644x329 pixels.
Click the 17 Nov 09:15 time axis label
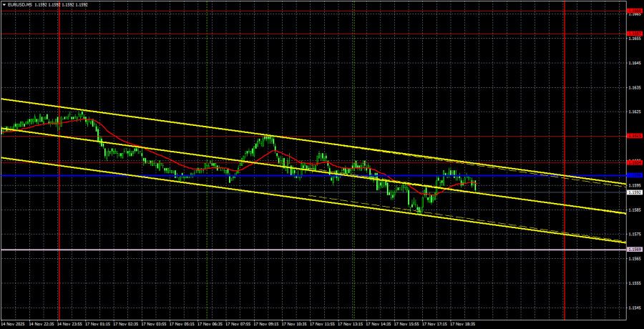click(266, 324)
